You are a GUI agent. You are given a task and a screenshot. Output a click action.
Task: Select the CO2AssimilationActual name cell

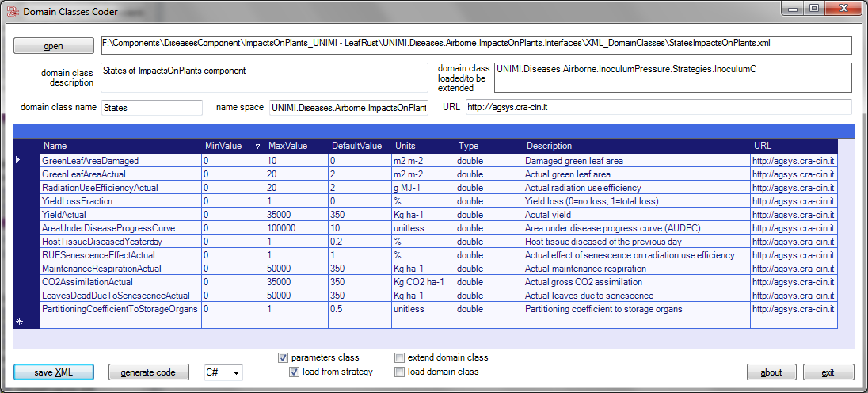click(120, 282)
